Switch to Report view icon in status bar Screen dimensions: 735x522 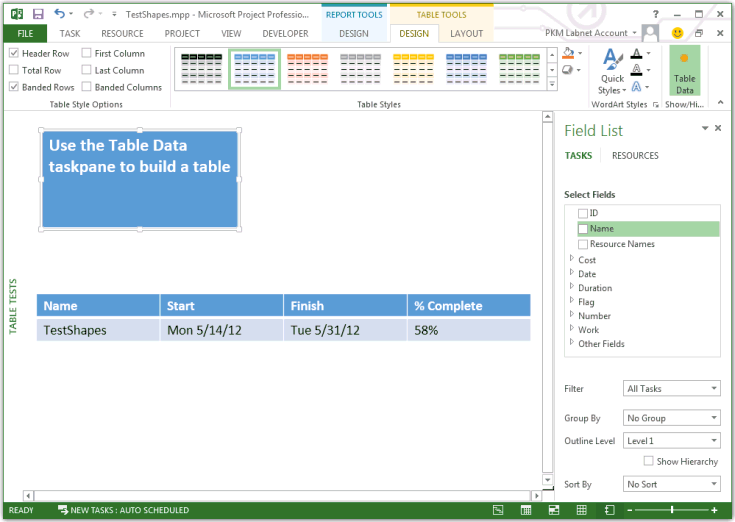pyautogui.click(x=609, y=510)
